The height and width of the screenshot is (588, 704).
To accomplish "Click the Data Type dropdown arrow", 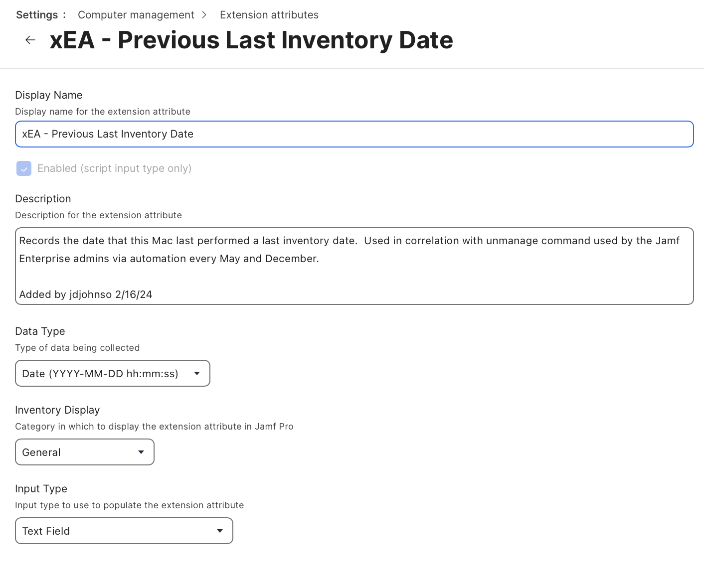I will pos(197,373).
